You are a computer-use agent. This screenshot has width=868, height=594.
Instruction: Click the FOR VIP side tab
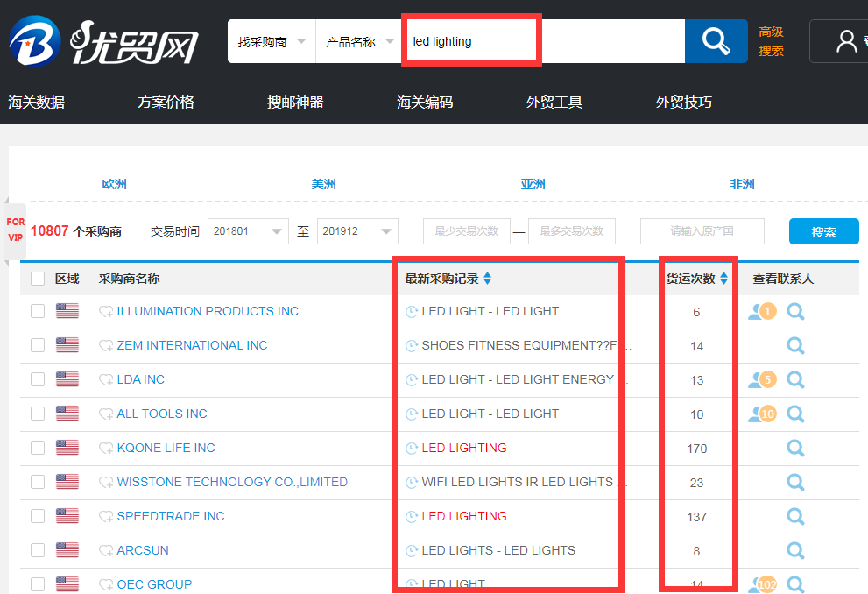(x=16, y=230)
